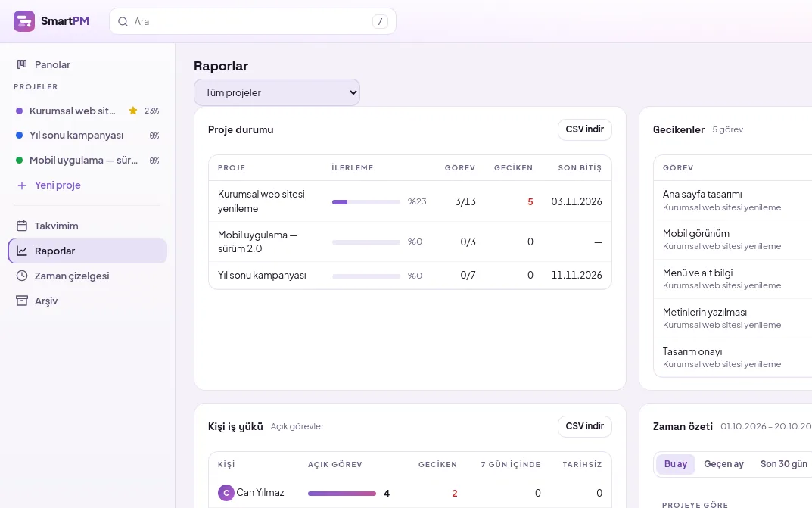Click Can Yılmaz avatar circle
Screen dimensions: 812x508
pos(226,493)
